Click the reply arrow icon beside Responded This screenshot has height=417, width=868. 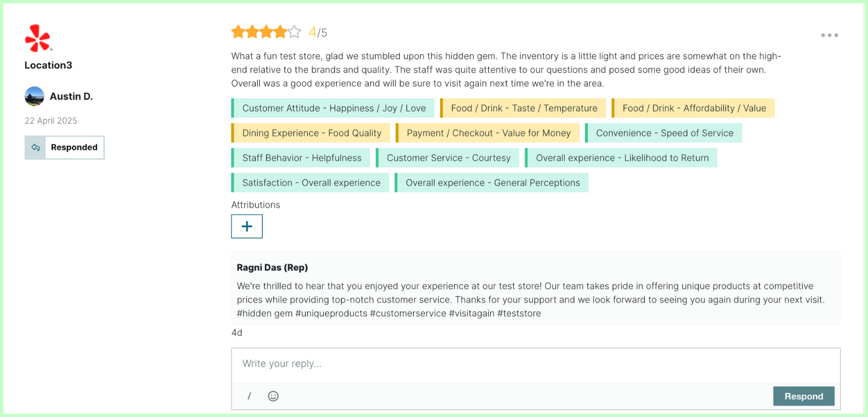(36, 148)
